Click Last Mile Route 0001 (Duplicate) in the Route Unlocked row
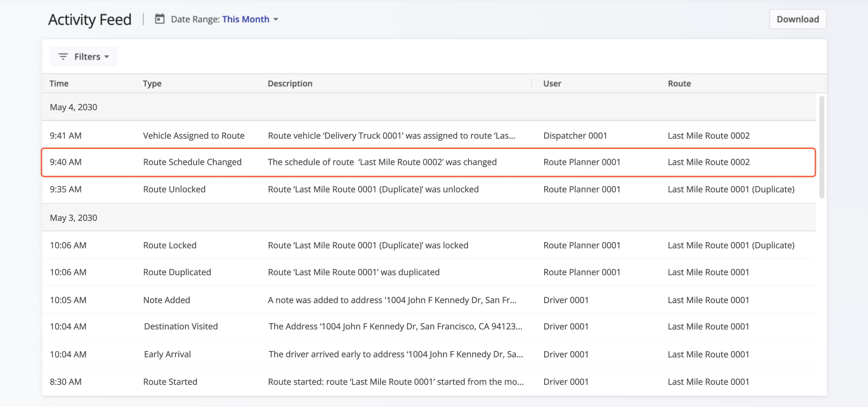 click(x=731, y=189)
